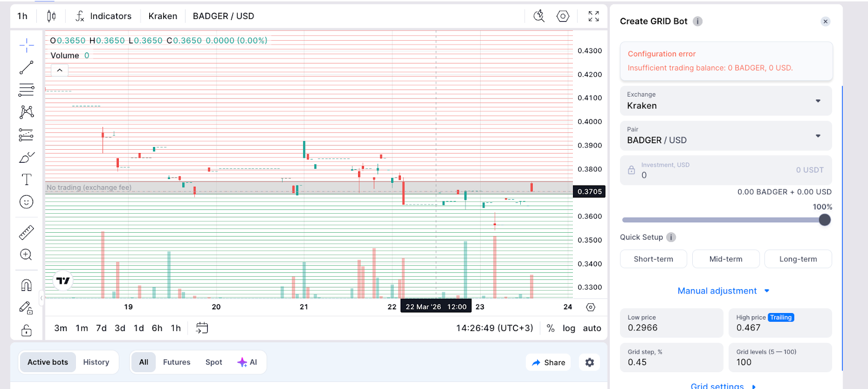Select the 1m date range
This screenshot has height=389, width=868.
click(x=82, y=328)
